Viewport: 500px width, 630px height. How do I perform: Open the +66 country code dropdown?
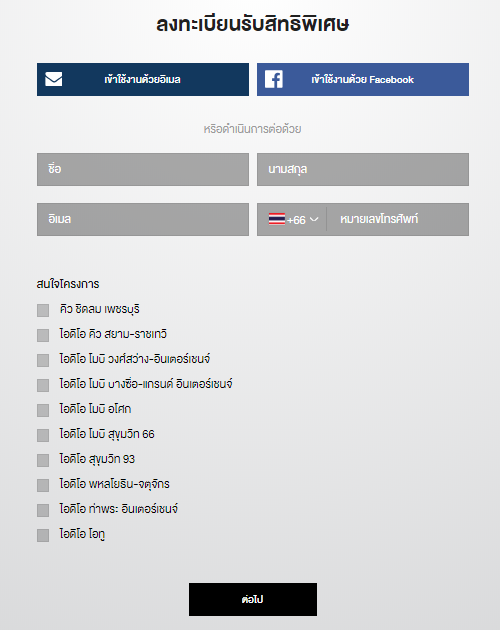click(x=293, y=219)
